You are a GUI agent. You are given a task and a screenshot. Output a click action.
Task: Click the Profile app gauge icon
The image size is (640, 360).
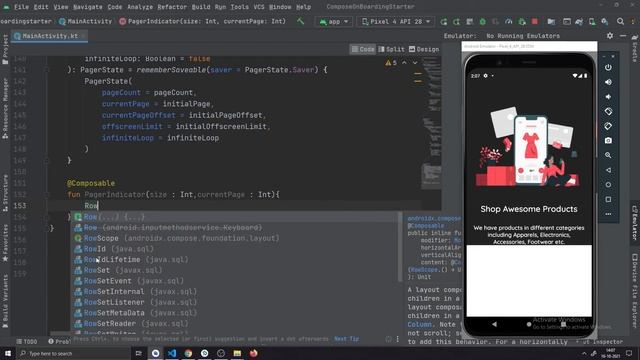tap(509, 21)
